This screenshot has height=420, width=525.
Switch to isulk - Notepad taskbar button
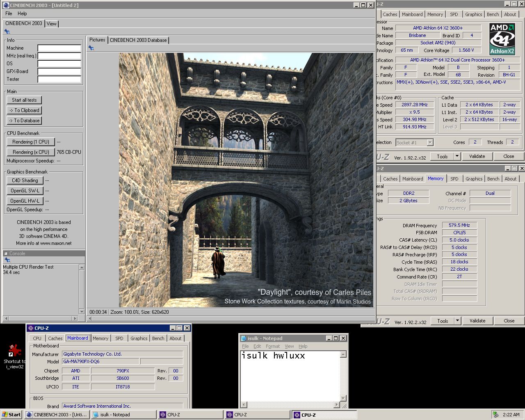pyautogui.click(x=123, y=415)
